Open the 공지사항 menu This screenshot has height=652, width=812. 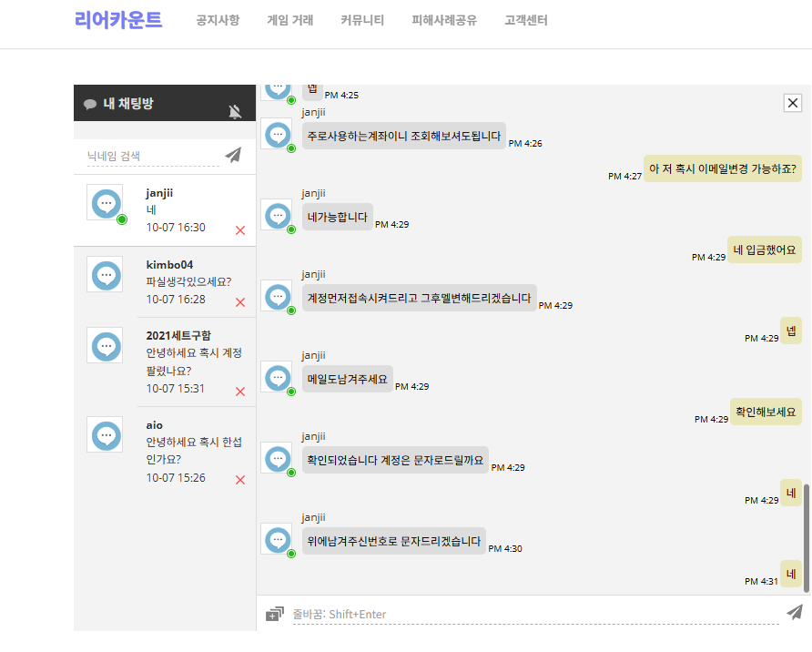point(218,20)
